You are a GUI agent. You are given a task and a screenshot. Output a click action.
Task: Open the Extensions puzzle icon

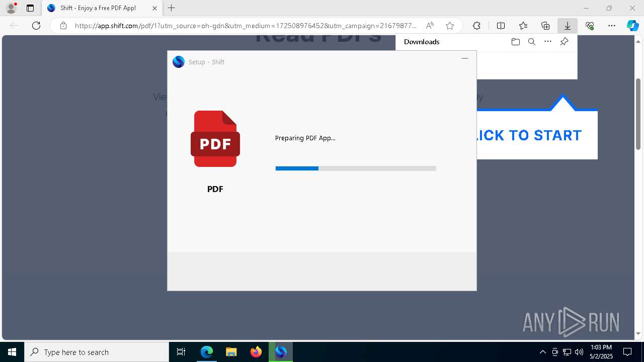pos(476,26)
